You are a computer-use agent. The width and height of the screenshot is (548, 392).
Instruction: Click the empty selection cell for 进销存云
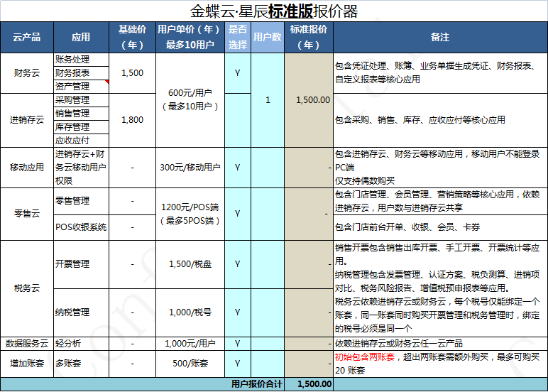(x=238, y=120)
